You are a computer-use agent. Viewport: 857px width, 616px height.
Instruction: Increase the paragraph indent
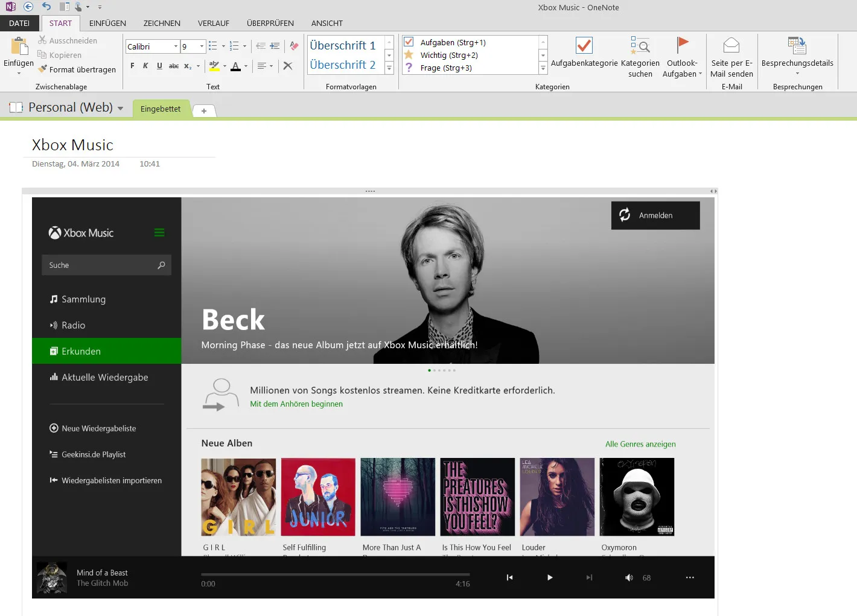point(275,46)
